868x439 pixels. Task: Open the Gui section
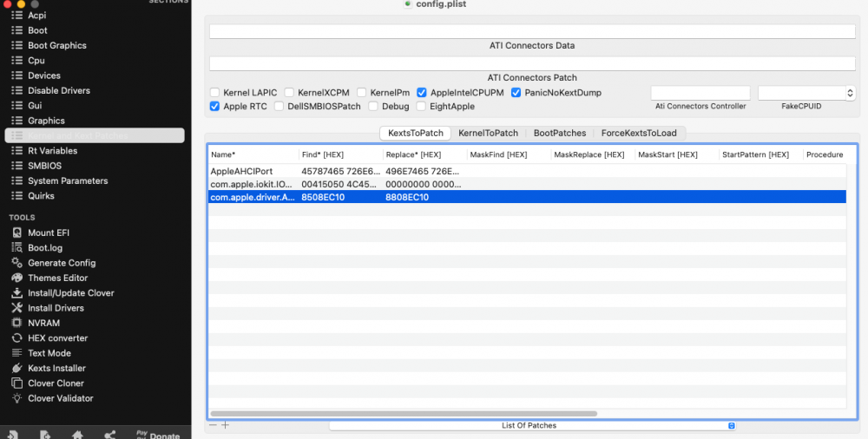[x=35, y=105]
